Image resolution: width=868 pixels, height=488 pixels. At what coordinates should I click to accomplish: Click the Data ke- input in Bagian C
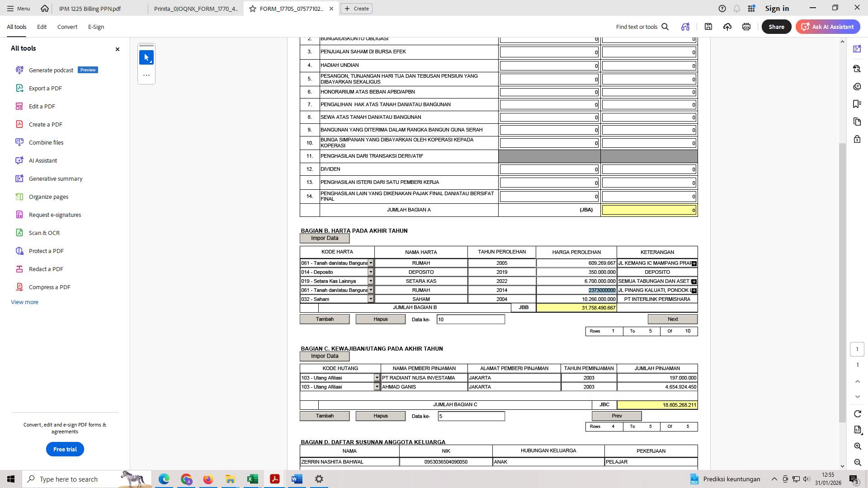471,416
